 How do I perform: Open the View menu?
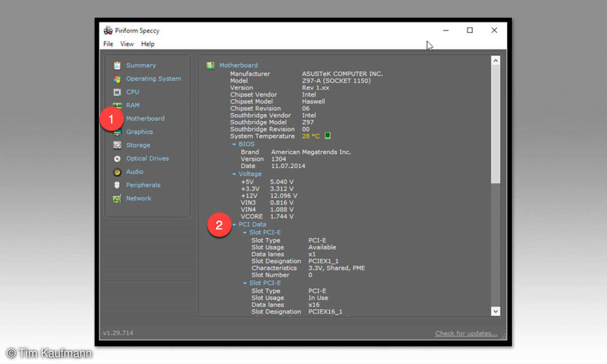tap(127, 44)
